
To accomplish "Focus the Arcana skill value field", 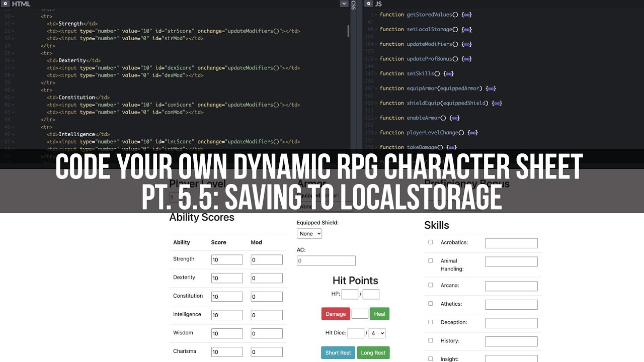I will click(x=511, y=286).
